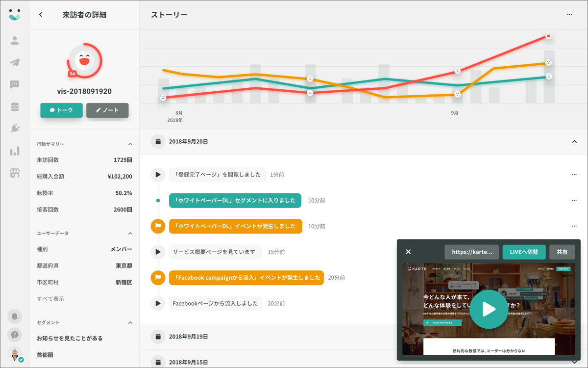The image size is (588, 368).
Task: Play the KARTE session replay video
Action: 489,309
